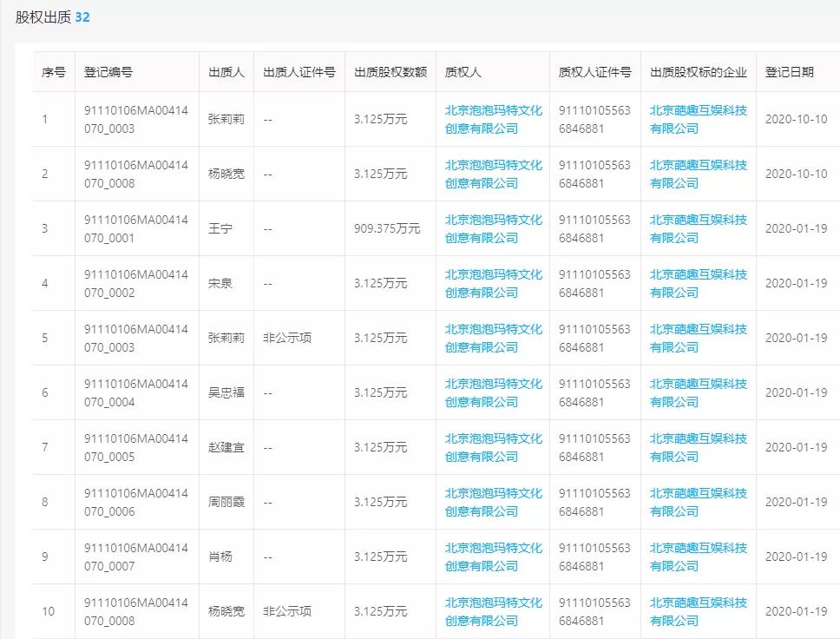Click the 序号 column header
840x639 pixels.
(50, 73)
